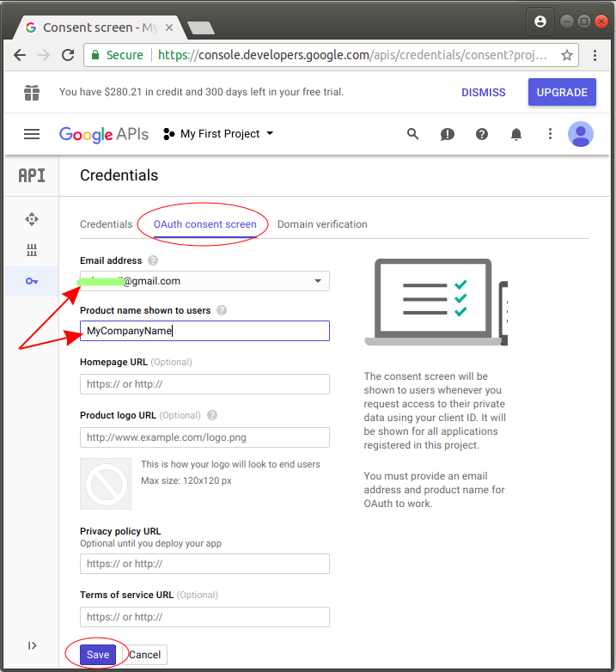Open a new browser tab
The image size is (616, 672).
tap(200, 27)
